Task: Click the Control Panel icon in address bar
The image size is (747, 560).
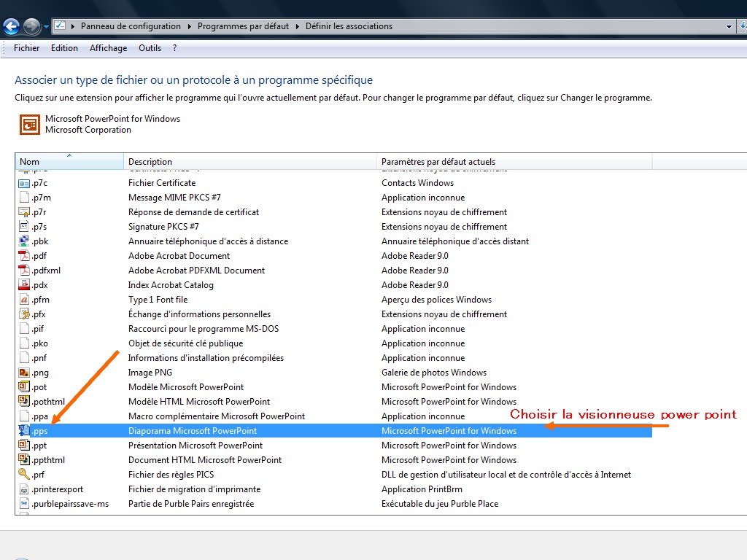Action: pos(60,26)
